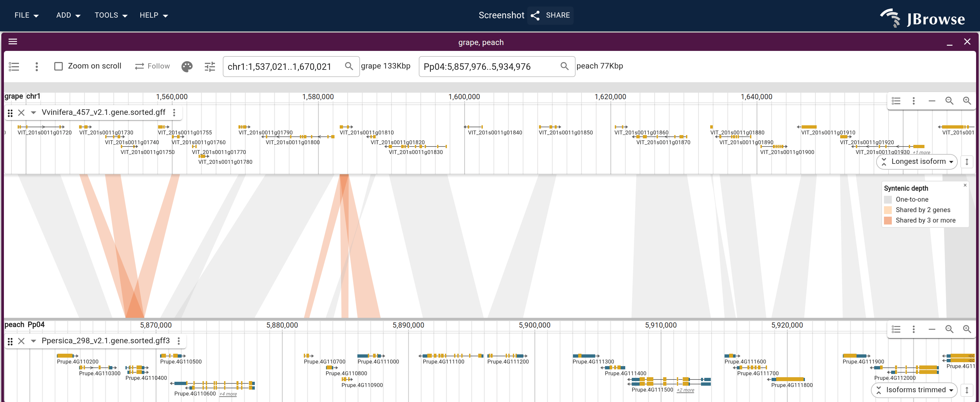Open the ADD menu
This screenshot has width=980, height=402.
[x=68, y=15]
